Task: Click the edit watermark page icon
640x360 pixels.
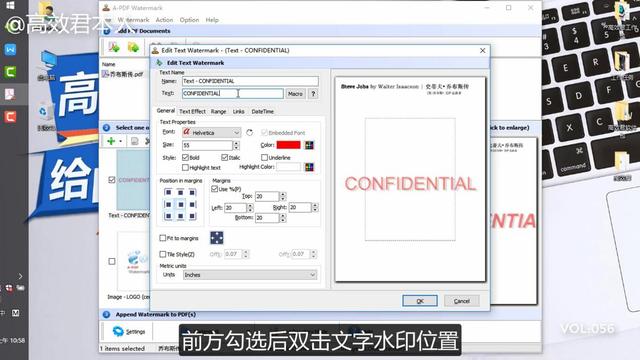Action: (134, 141)
